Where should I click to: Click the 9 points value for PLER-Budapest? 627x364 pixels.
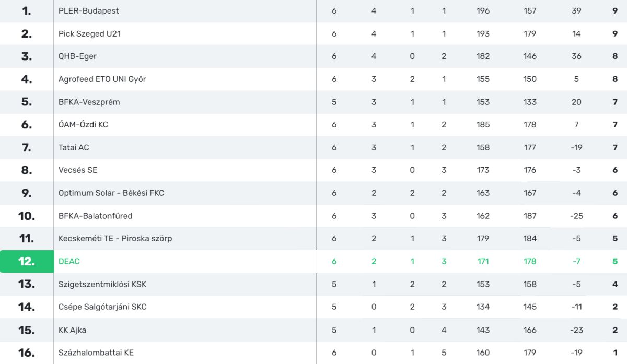click(x=615, y=11)
